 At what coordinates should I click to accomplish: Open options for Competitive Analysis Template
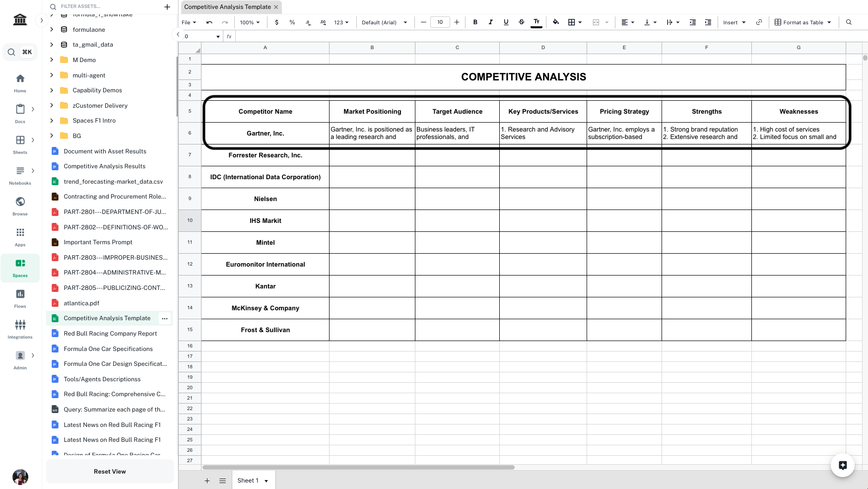(165, 319)
